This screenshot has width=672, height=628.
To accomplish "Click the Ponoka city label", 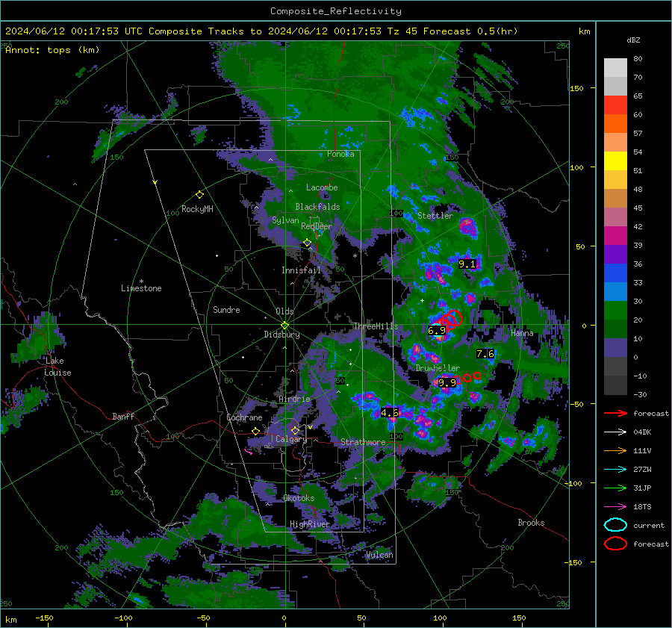I will (x=340, y=154).
